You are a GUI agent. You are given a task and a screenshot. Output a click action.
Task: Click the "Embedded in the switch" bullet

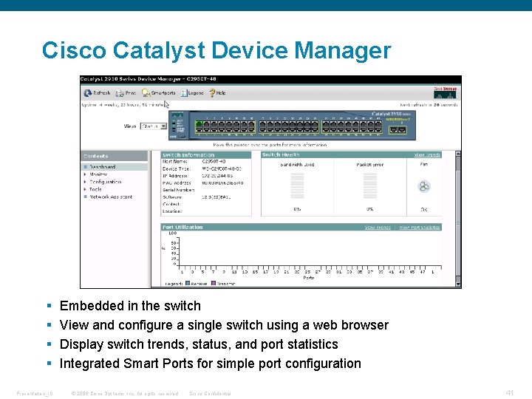pyautogui.click(x=130, y=306)
